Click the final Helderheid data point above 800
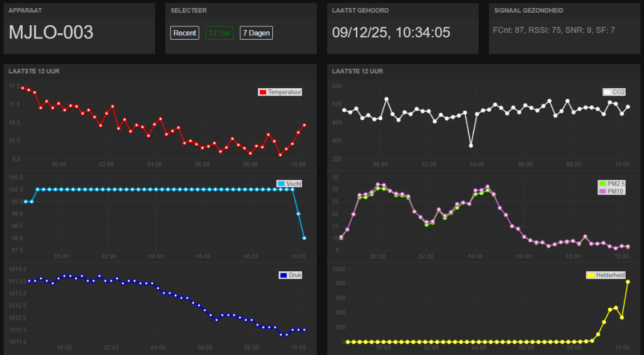The height and width of the screenshot is (355, 644). point(628,282)
